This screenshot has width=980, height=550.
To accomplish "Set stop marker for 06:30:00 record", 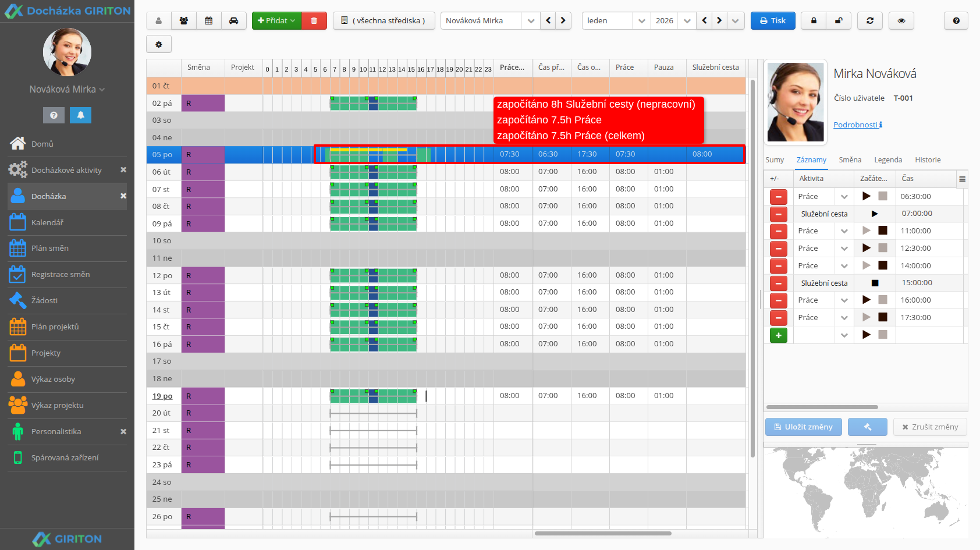I will point(883,196).
